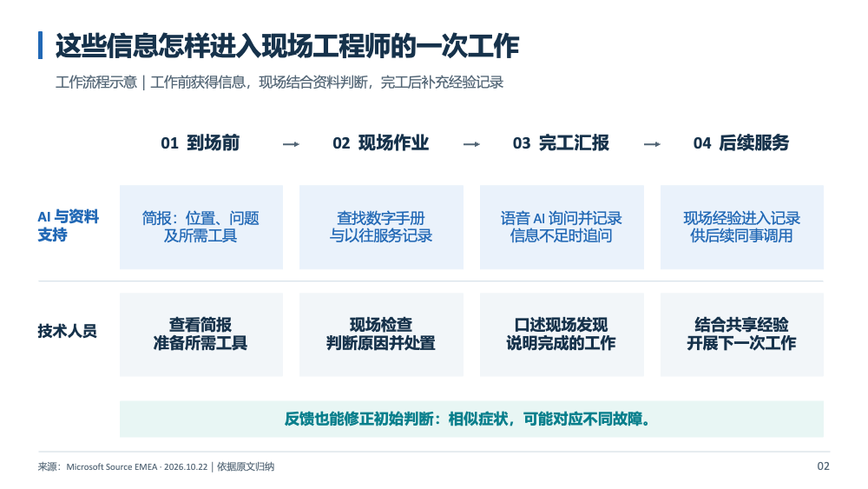Select the 04 后续服务 step heading

(x=741, y=143)
